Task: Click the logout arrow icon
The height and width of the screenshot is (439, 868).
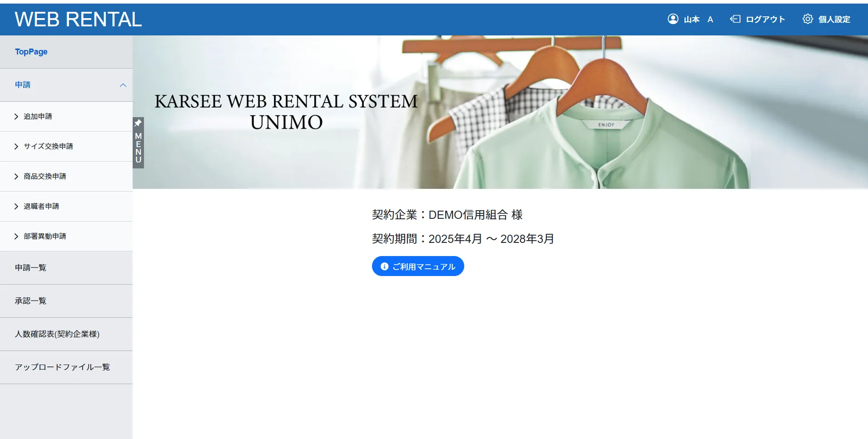Action: click(x=735, y=19)
